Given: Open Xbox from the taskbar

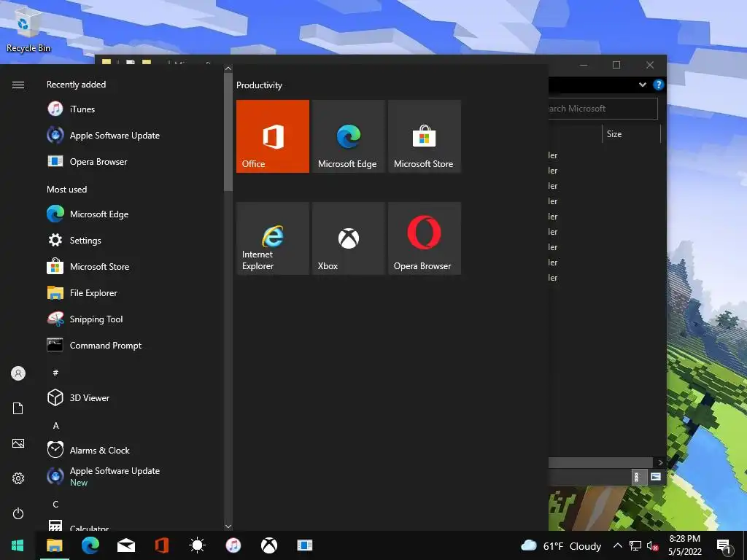Looking at the screenshot, I should tap(268, 545).
